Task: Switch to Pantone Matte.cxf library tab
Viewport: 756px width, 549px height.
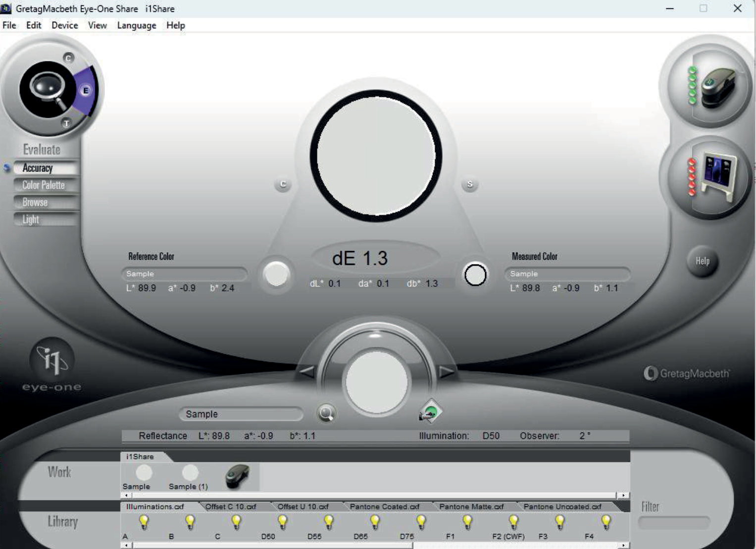Action: pyautogui.click(x=472, y=507)
